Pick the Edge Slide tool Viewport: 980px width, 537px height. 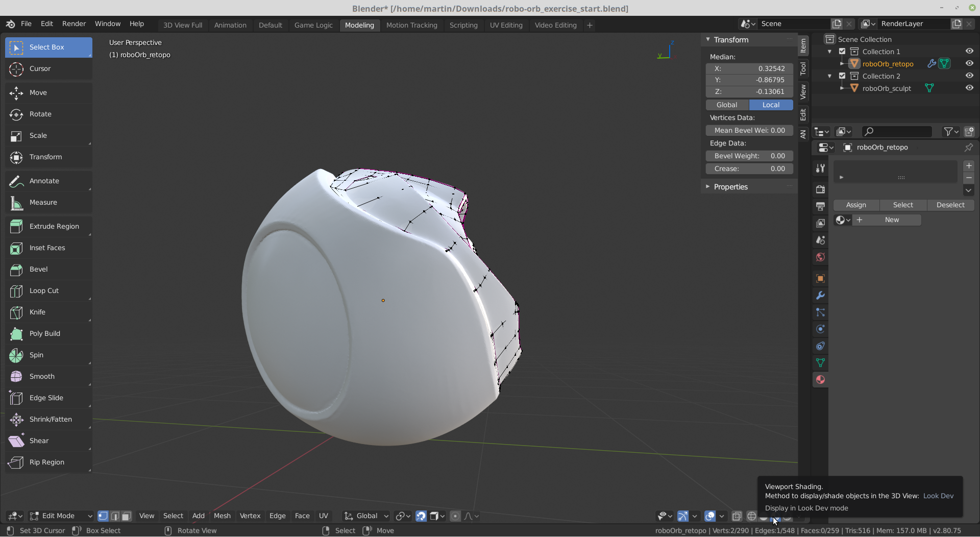click(x=48, y=398)
